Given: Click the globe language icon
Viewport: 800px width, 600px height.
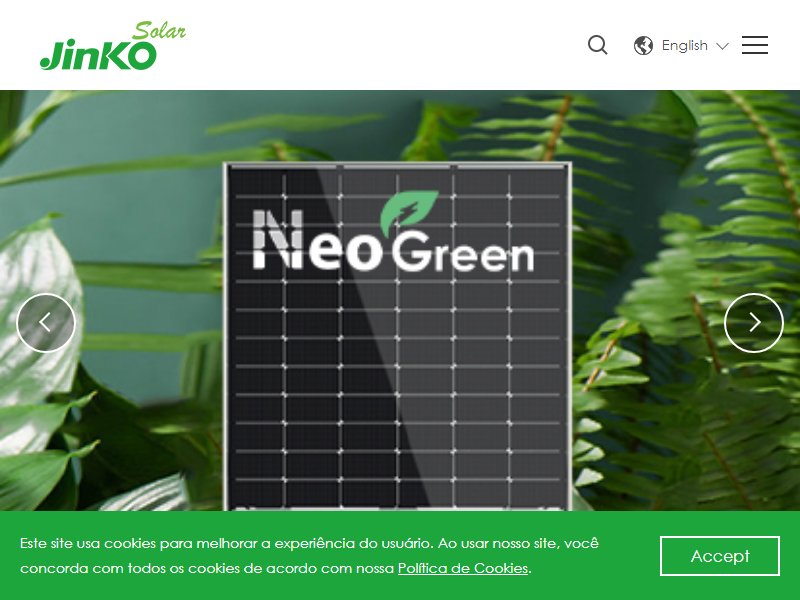Looking at the screenshot, I should 643,45.
